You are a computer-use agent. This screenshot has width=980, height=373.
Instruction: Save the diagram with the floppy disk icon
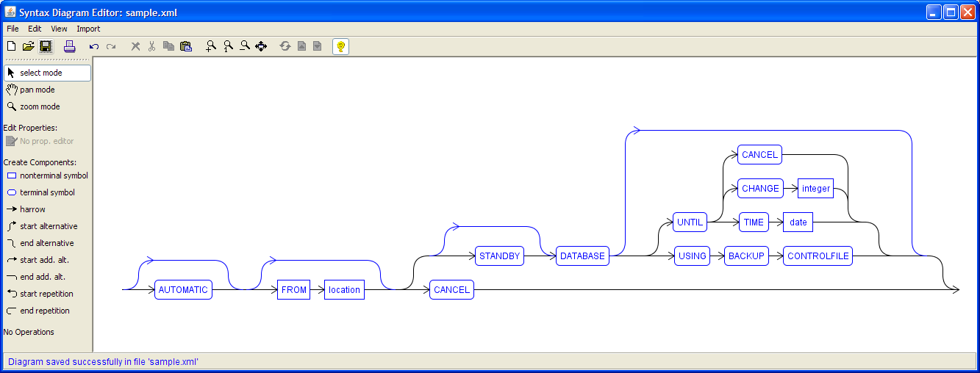pos(46,46)
